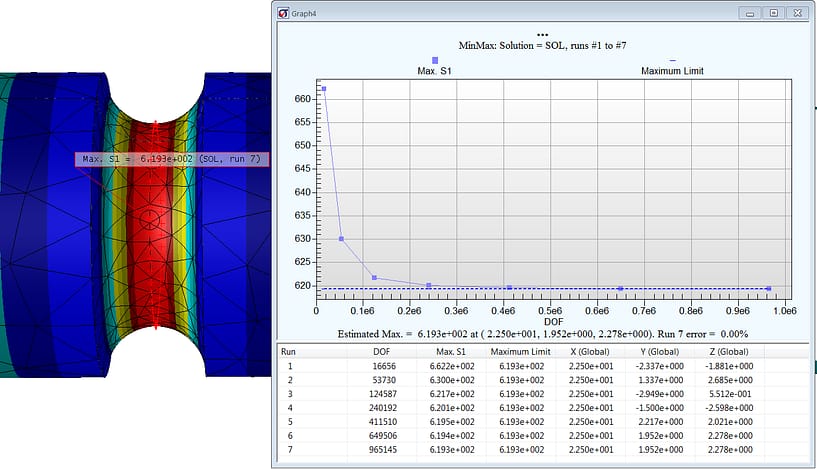Click the Graph4 window app icon
The height and width of the screenshot is (469, 817).
click(x=284, y=13)
